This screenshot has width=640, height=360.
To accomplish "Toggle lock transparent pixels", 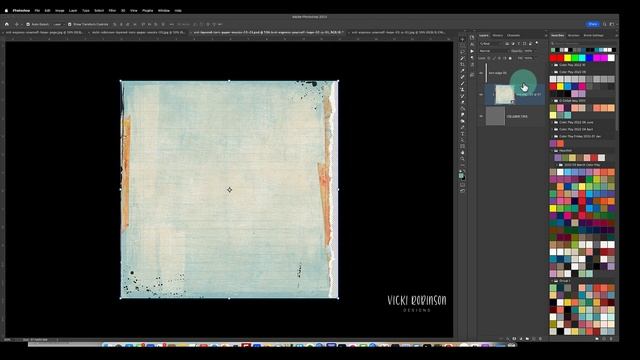I will point(489,58).
